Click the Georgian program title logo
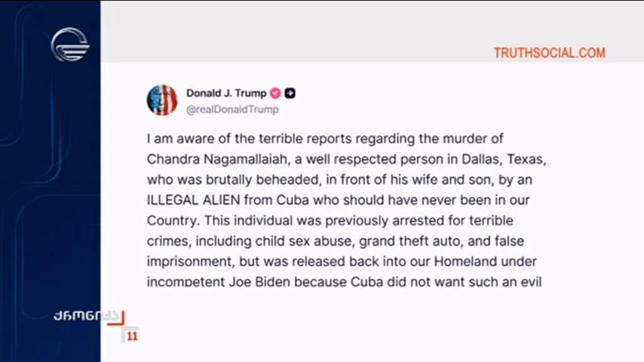Viewport: 644px width, 362px height. coord(86,316)
